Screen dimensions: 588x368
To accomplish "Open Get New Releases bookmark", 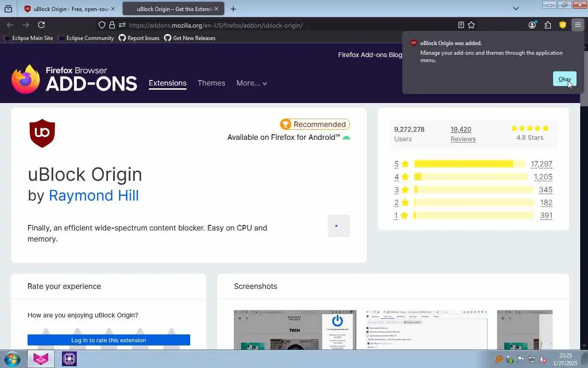I will click(x=190, y=38).
